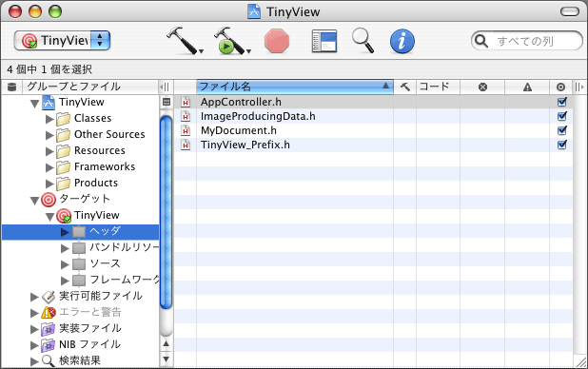
Task: Expand the ヘッダ build phase
Action: tap(65, 232)
